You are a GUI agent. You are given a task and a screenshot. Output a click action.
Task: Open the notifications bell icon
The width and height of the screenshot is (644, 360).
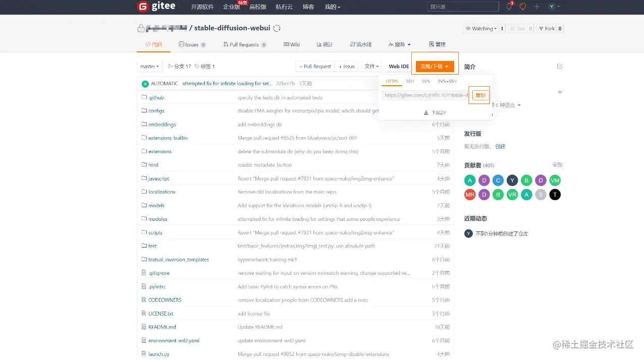(x=509, y=7)
